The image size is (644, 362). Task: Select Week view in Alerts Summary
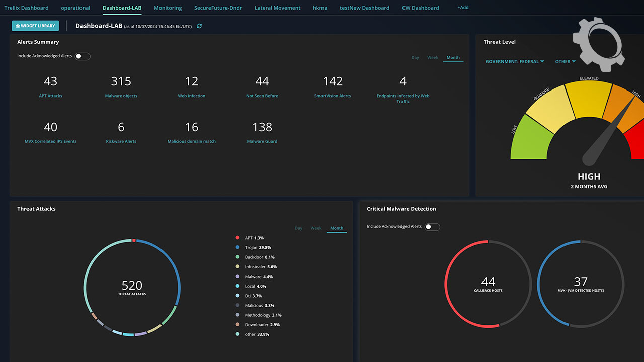pyautogui.click(x=433, y=58)
